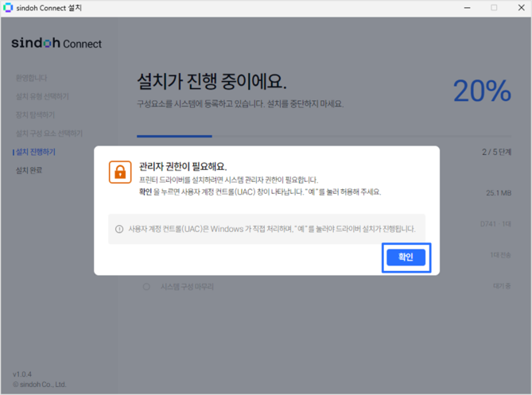Click the 25.1 MB size value

[x=499, y=193]
